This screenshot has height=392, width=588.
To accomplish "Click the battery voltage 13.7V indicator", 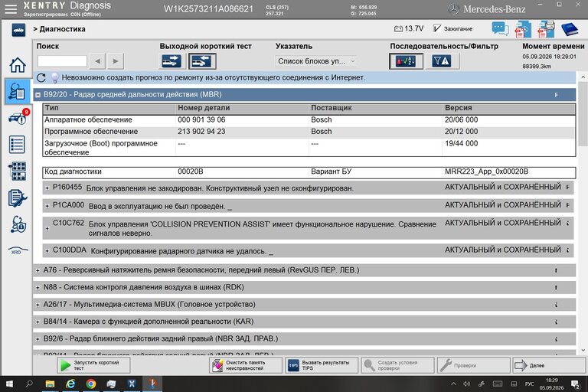I will 409,28.
